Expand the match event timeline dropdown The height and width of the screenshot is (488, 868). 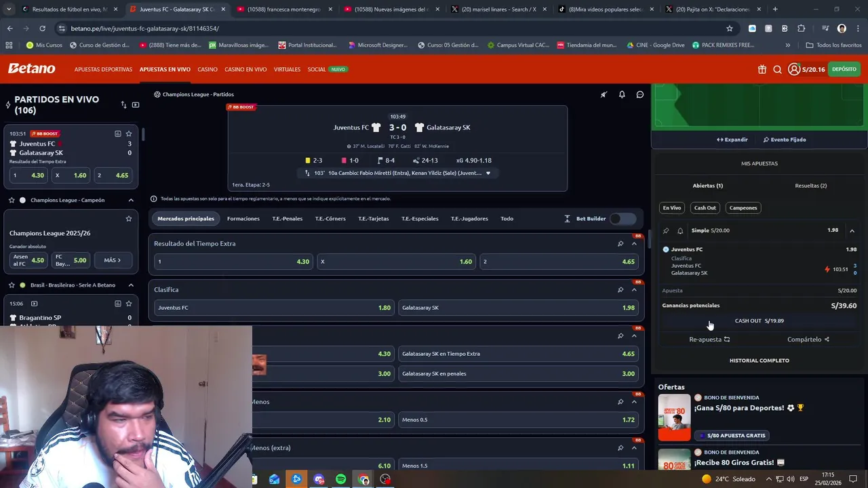point(488,173)
